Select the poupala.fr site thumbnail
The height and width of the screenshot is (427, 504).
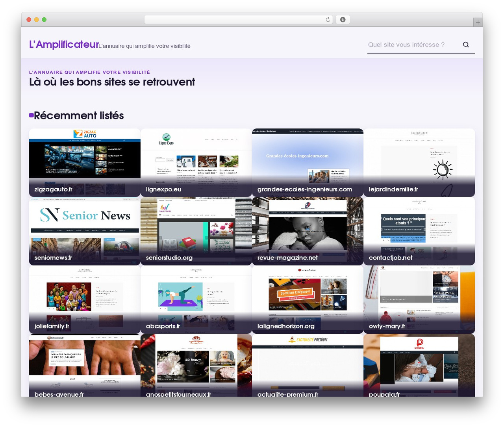(x=419, y=365)
